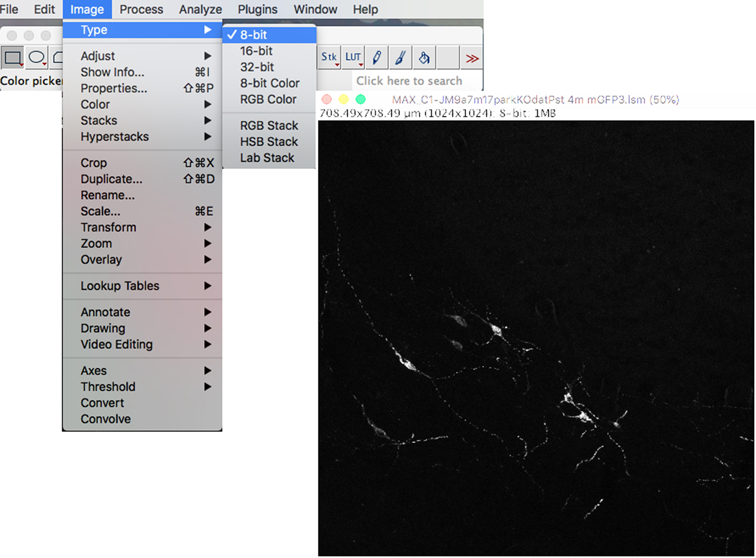The height and width of the screenshot is (558, 756).
Task: Show more tools with the double arrow
Action: click(471, 58)
